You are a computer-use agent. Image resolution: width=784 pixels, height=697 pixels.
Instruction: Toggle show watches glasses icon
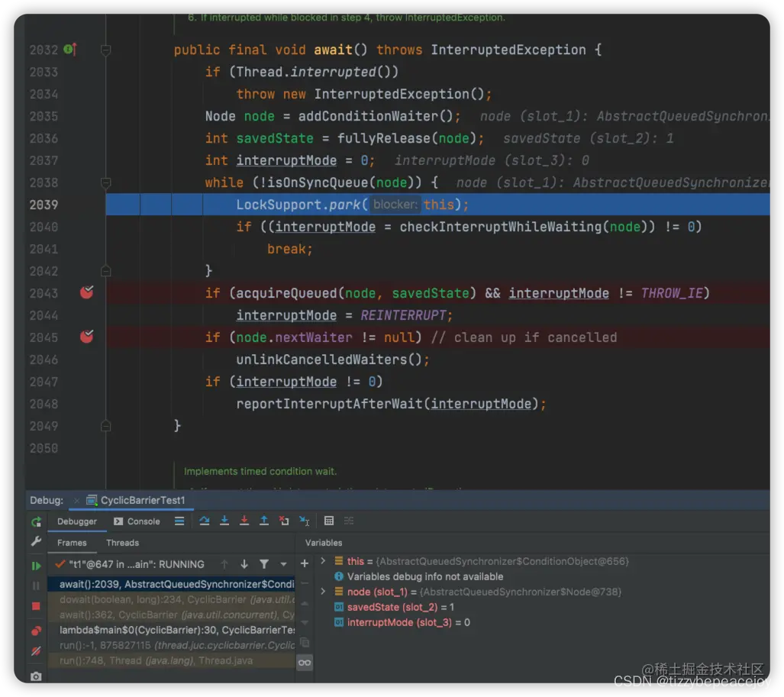click(305, 663)
